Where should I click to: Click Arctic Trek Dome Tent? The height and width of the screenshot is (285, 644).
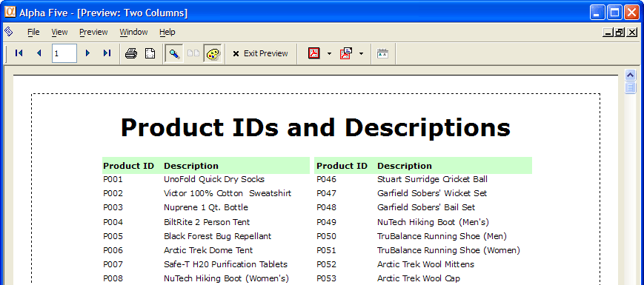(208, 250)
